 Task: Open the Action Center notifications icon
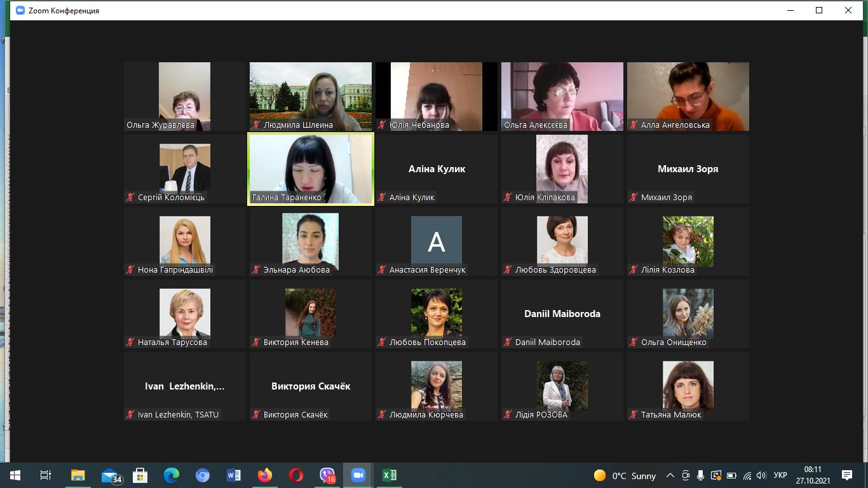point(846,475)
